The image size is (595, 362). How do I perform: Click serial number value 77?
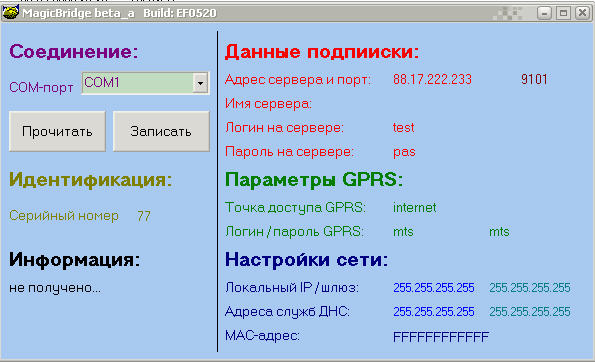[144, 216]
